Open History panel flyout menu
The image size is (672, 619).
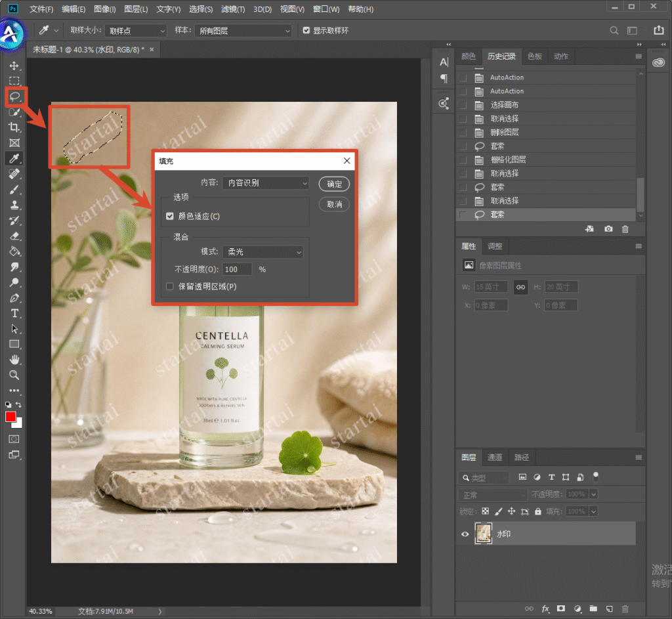(x=639, y=56)
